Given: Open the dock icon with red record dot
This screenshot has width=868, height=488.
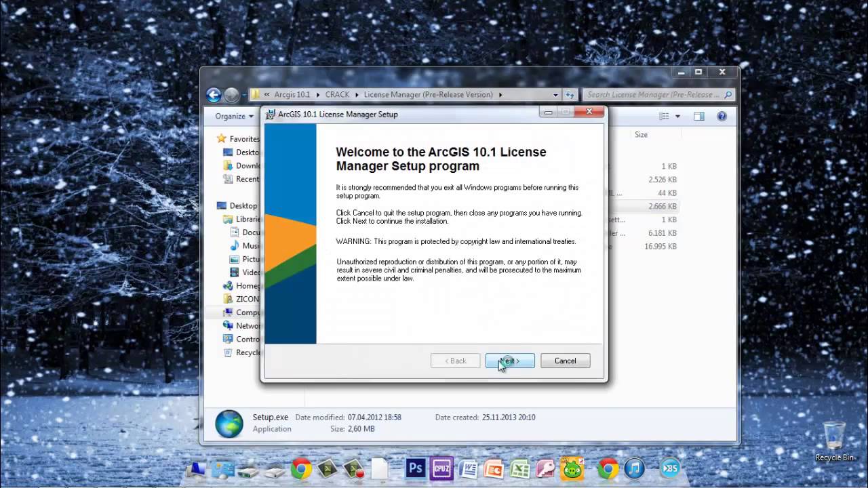Looking at the screenshot, I should pyautogui.click(x=353, y=469).
